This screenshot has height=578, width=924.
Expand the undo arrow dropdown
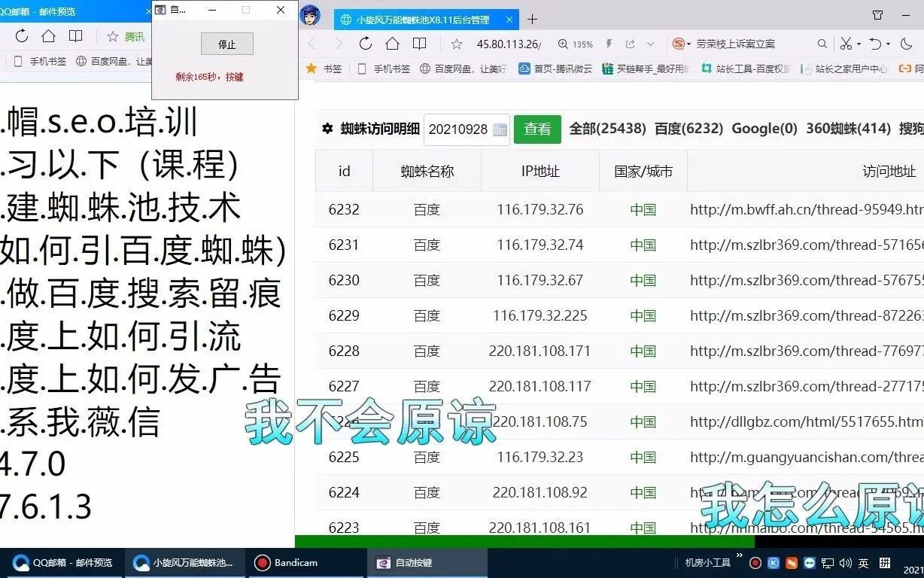click(x=888, y=44)
